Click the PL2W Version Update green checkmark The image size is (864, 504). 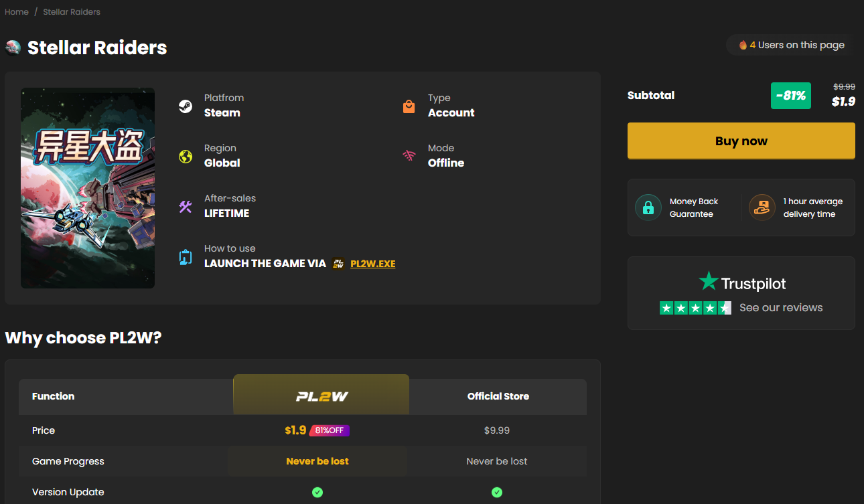[x=317, y=492]
